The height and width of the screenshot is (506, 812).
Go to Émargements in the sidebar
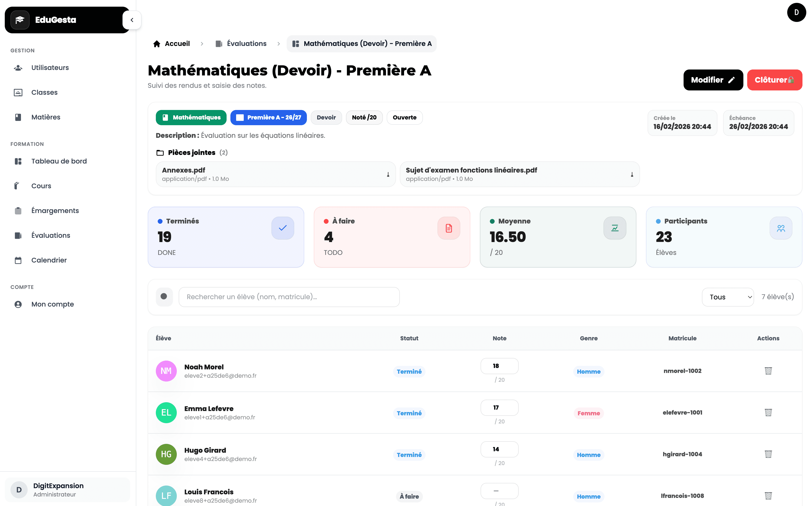point(55,210)
